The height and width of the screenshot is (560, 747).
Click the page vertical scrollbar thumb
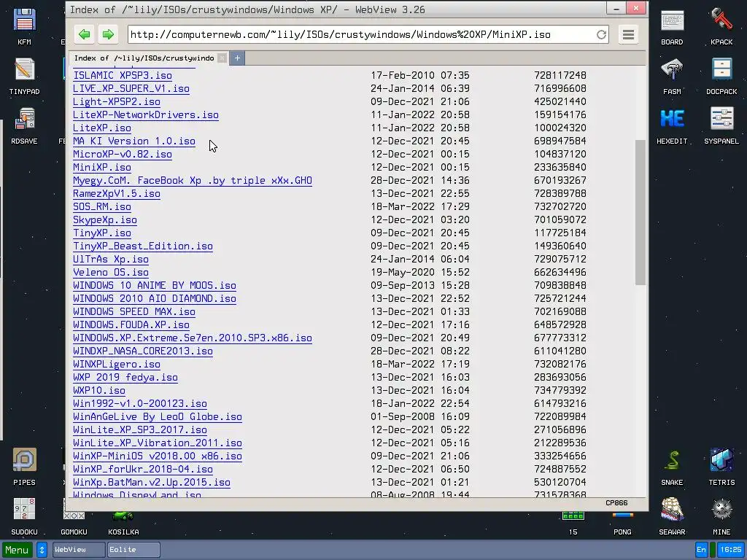click(x=640, y=212)
